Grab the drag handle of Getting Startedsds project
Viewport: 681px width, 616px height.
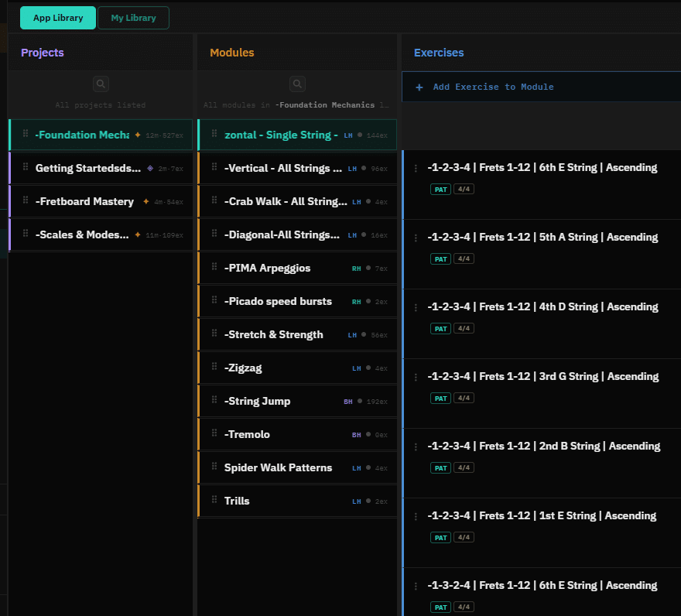pos(26,166)
